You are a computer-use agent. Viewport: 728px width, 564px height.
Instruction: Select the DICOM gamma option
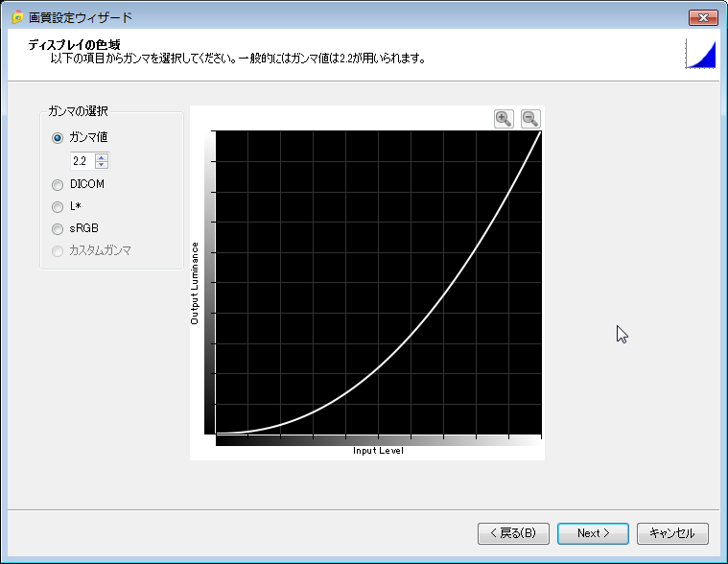pyautogui.click(x=58, y=183)
